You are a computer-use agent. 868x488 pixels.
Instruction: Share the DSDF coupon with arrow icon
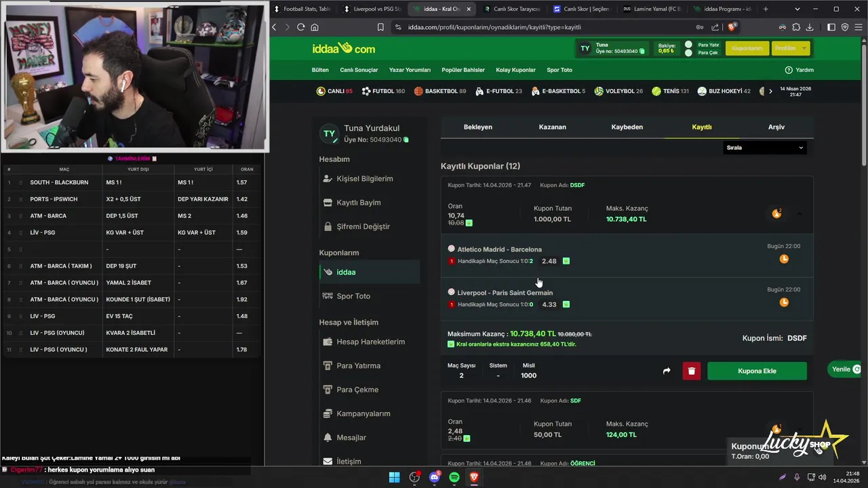[667, 371]
